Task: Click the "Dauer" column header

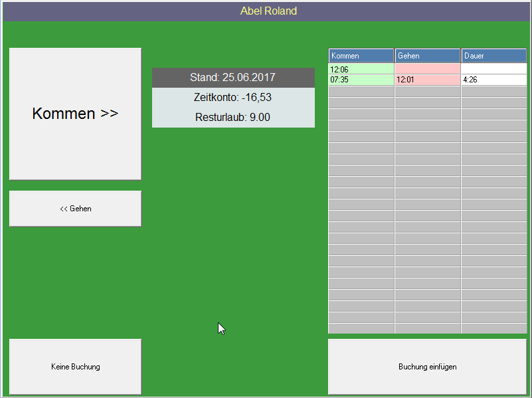Action: [493, 55]
